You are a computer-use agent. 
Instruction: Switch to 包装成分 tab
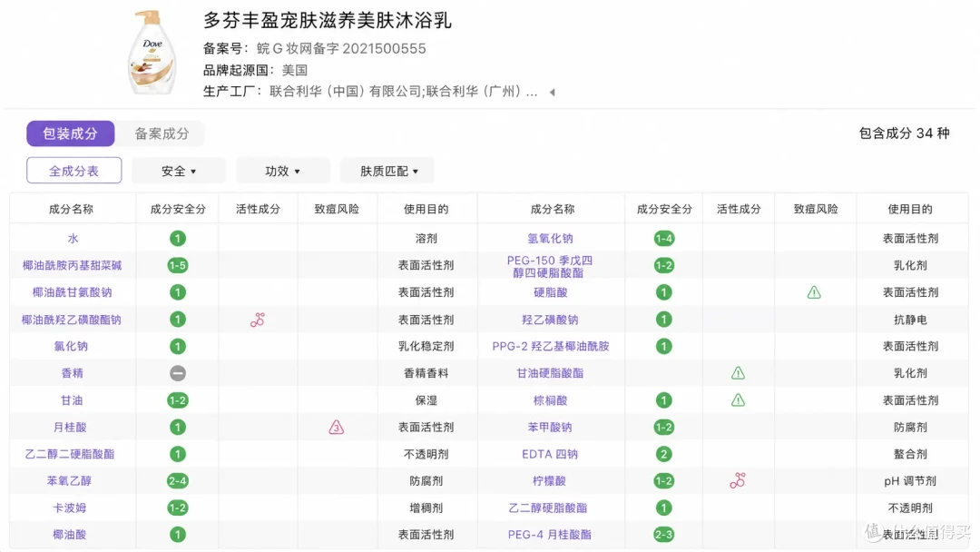coord(70,133)
